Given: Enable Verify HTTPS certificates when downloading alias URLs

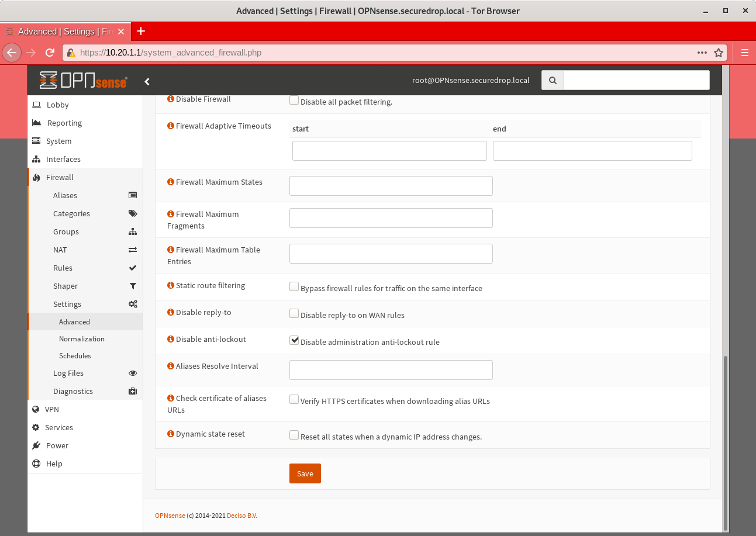Looking at the screenshot, I should coord(294,399).
